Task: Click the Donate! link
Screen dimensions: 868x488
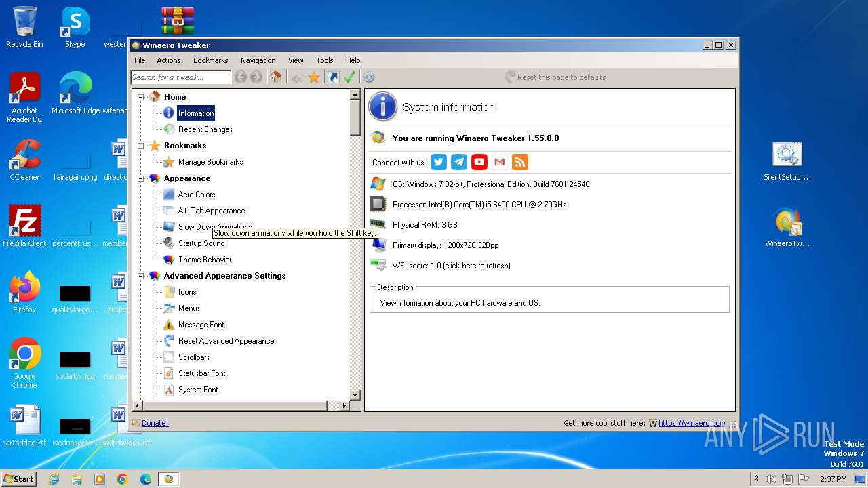Action: tap(155, 423)
